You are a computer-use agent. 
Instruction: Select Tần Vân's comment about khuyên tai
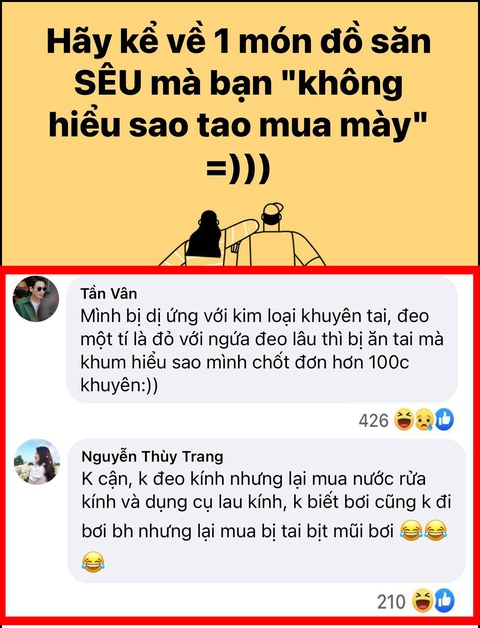[x=262, y=339]
